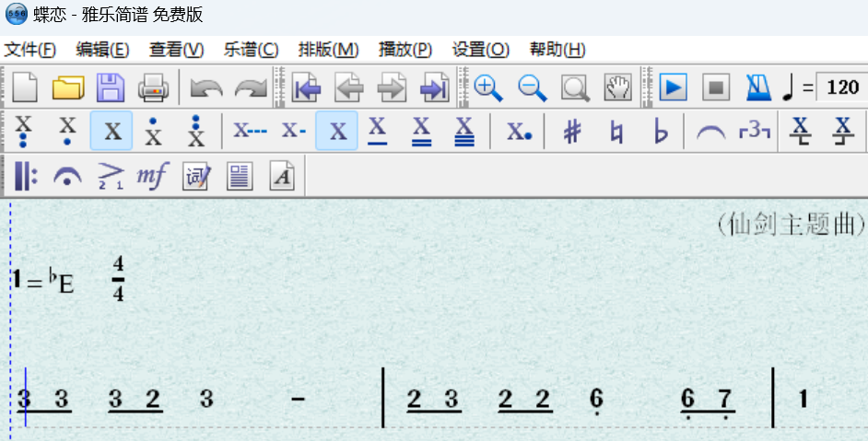This screenshot has width=868, height=441.
Task: Insert repeat barline symbol
Action: coord(26,176)
